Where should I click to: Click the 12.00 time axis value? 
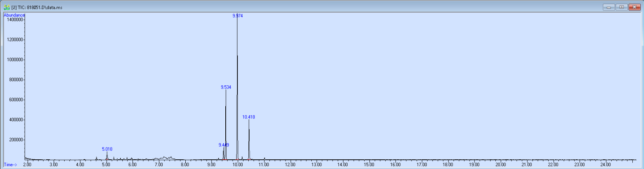click(290, 165)
